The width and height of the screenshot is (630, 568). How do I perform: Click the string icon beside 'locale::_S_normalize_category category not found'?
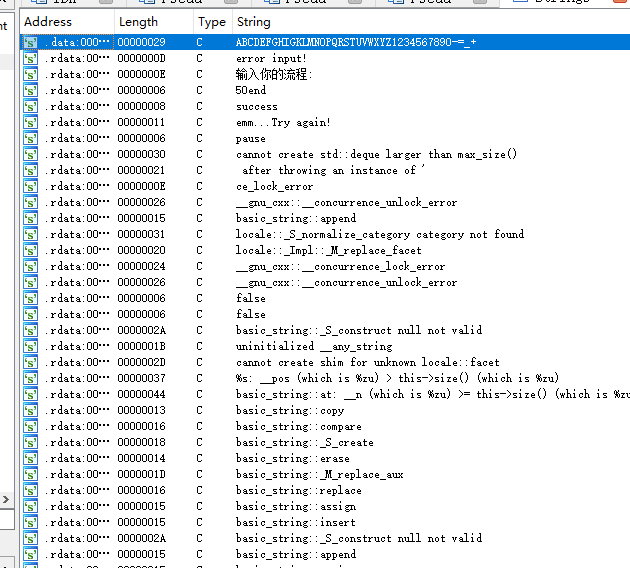tap(31, 235)
